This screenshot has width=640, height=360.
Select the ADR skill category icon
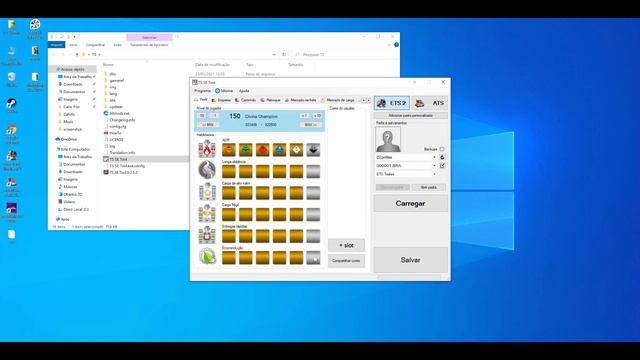[207, 149]
